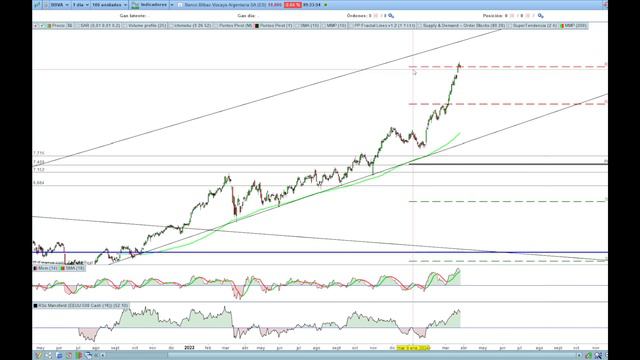Click the SMA (10) indicator label in the top bar
The image size is (640, 360).
pos(309,26)
